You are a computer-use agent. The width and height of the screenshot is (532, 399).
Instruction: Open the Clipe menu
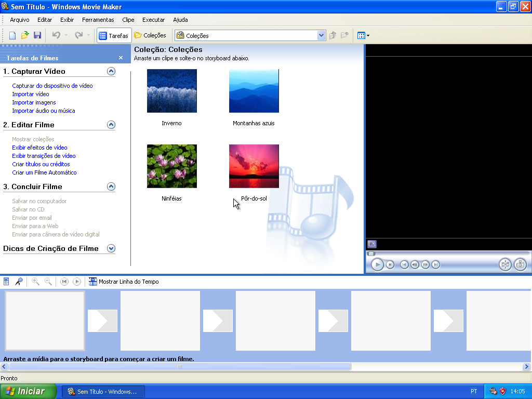pos(128,20)
